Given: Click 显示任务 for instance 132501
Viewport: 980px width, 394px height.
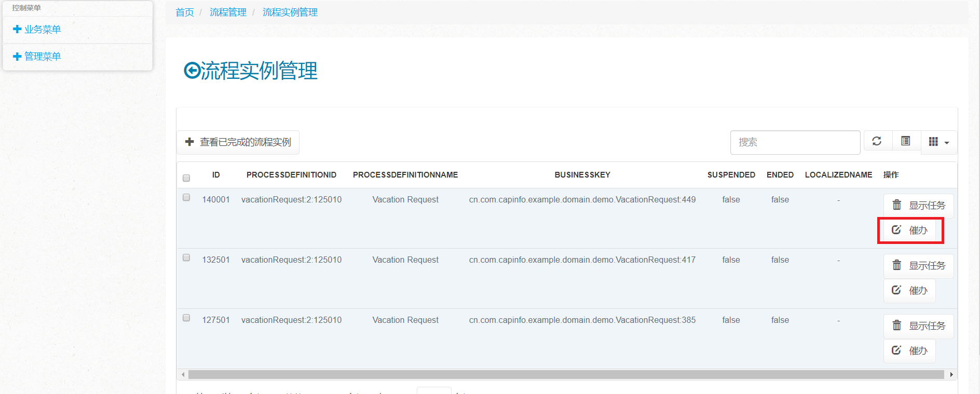Looking at the screenshot, I should (x=918, y=266).
